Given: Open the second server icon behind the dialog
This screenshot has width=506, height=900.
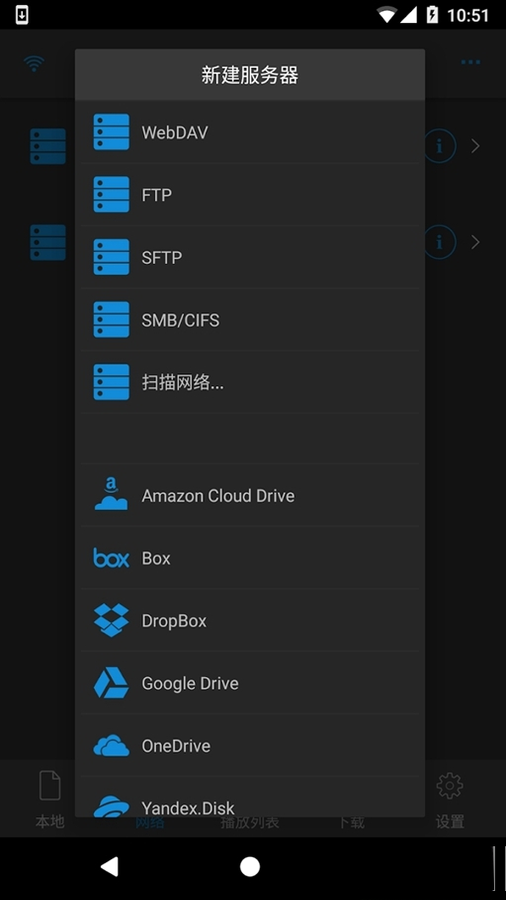Looking at the screenshot, I should pyautogui.click(x=48, y=242).
